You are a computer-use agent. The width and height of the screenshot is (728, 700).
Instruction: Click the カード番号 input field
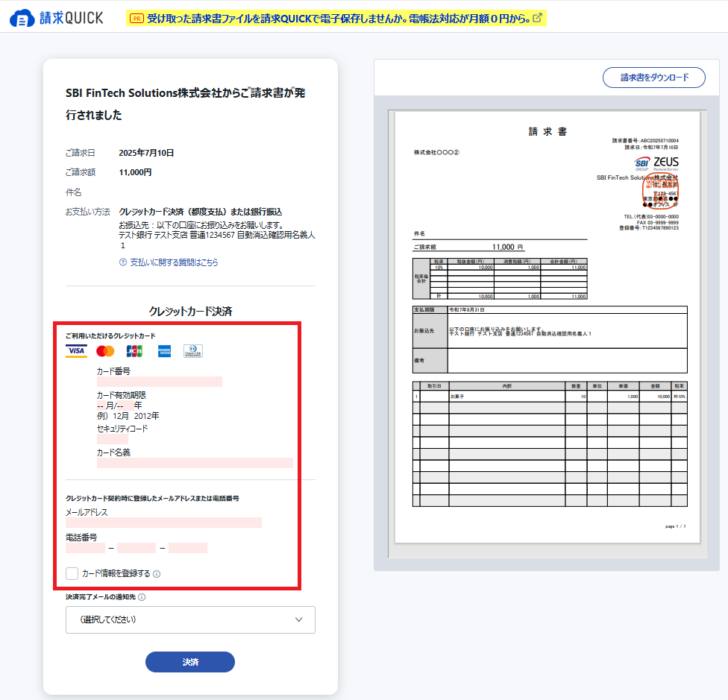[159, 381]
